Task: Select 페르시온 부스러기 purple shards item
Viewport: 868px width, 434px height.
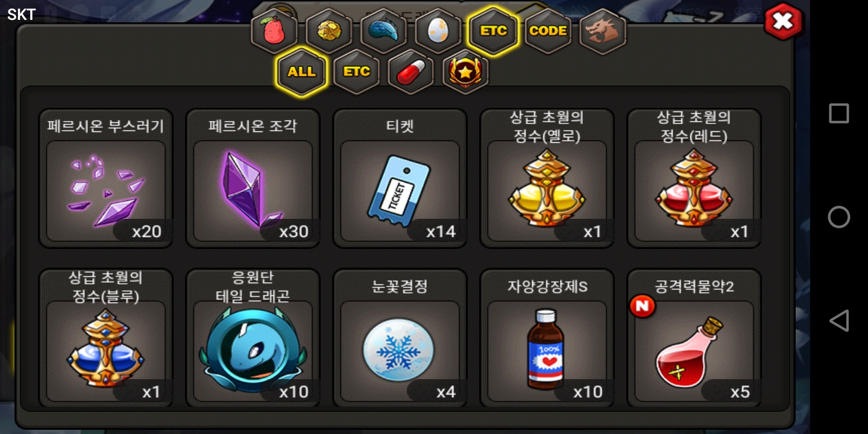Action: (106, 178)
